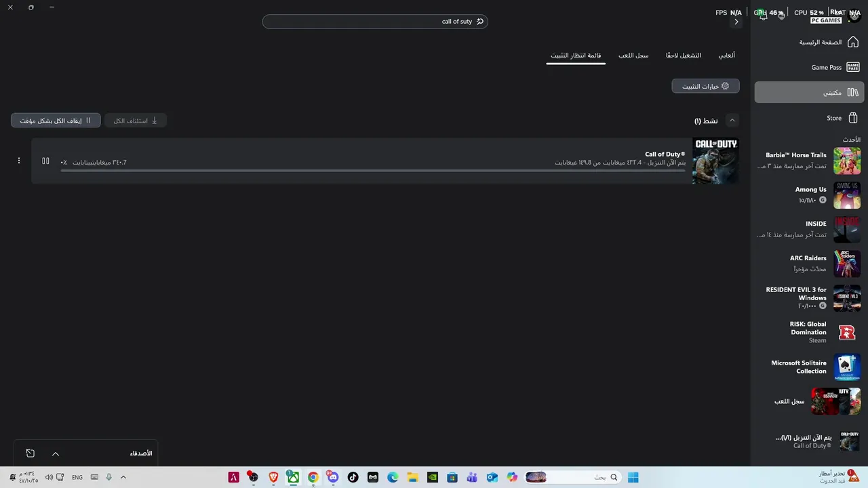Click the navigation arrow next to the search box

(736, 22)
